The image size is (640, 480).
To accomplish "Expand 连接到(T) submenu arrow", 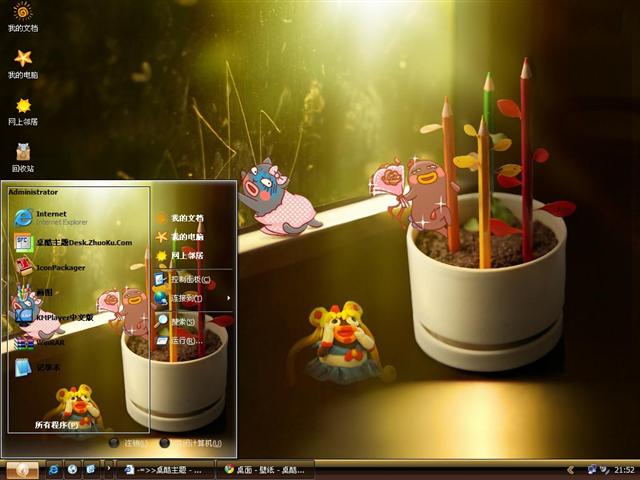I will (x=229, y=298).
